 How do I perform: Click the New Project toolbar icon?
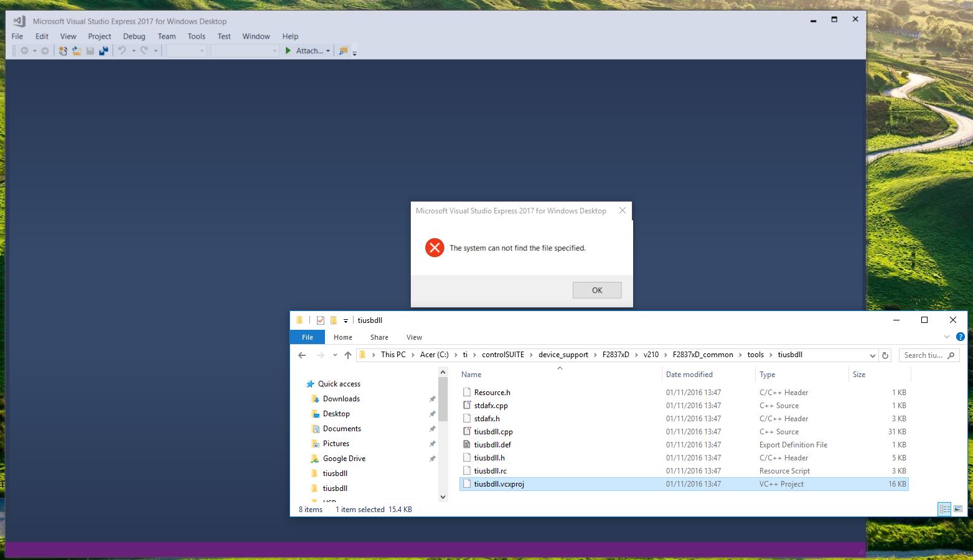click(62, 50)
